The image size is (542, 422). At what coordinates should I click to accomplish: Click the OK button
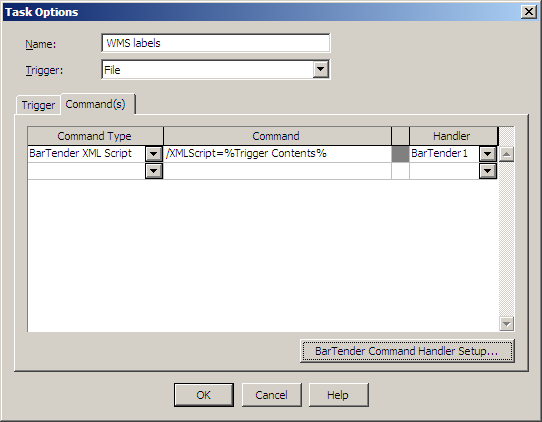(x=204, y=395)
